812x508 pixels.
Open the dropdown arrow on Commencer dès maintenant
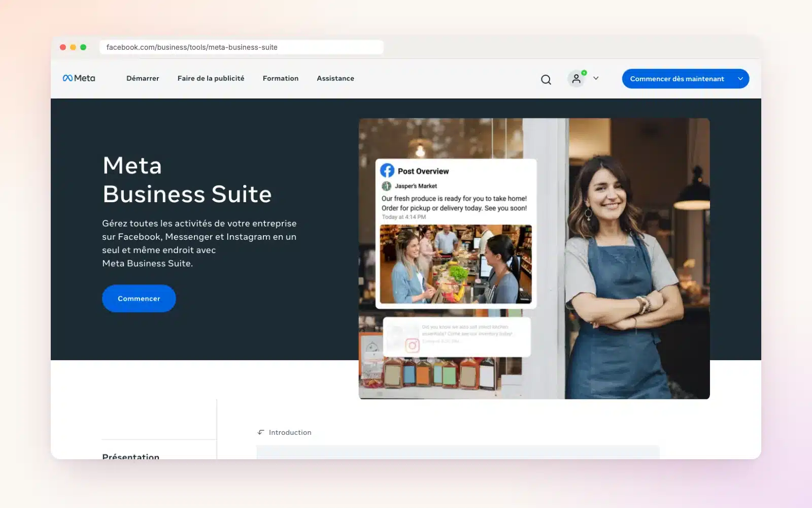tap(740, 79)
